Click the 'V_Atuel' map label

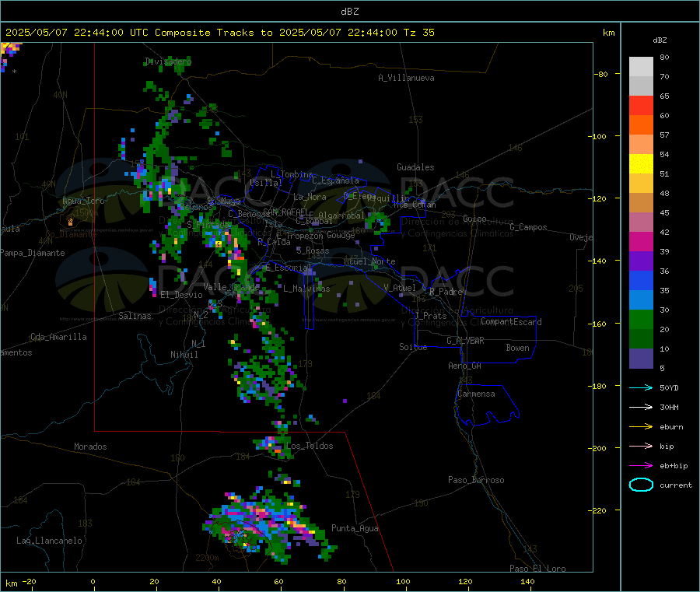pyautogui.click(x=400, y=288)
